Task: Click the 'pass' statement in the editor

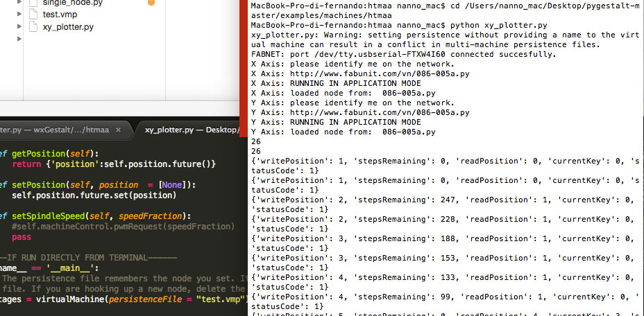Action: 22,237
